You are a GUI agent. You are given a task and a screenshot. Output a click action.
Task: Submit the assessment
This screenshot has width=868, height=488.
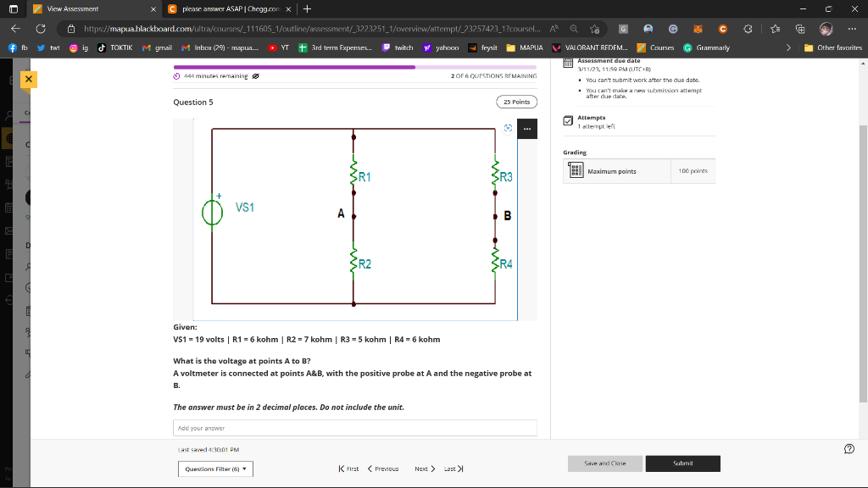(682, 463)
